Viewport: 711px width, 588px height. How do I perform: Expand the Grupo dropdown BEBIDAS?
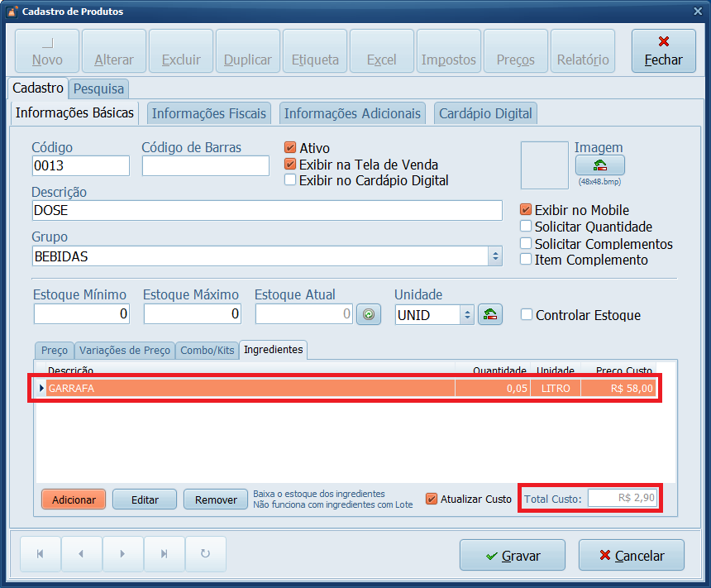point(495,256)
